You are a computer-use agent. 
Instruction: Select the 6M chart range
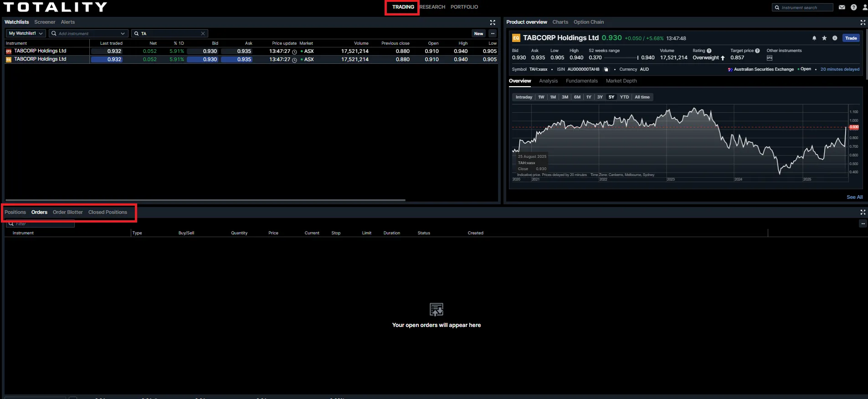tap(577, 97)
